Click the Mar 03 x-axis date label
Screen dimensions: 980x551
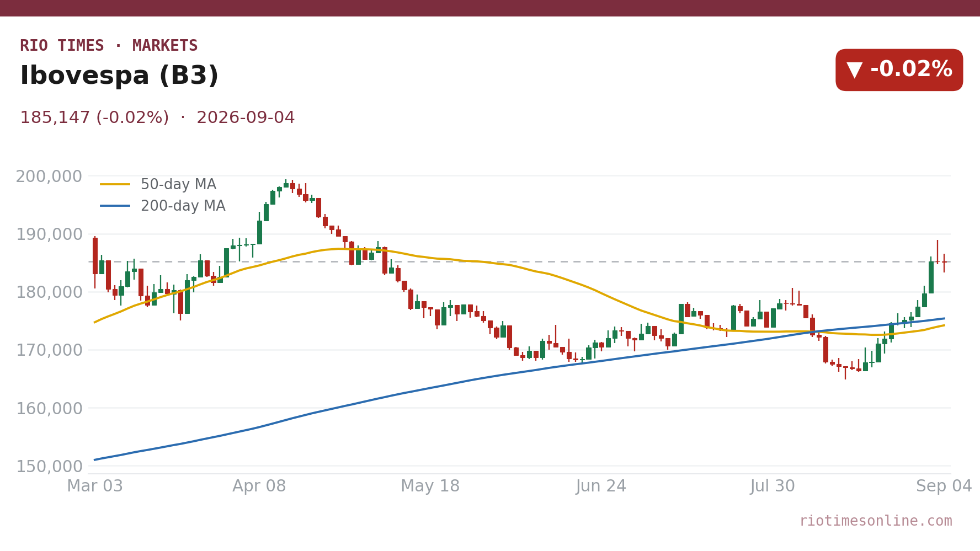click(x=95, y=486)
